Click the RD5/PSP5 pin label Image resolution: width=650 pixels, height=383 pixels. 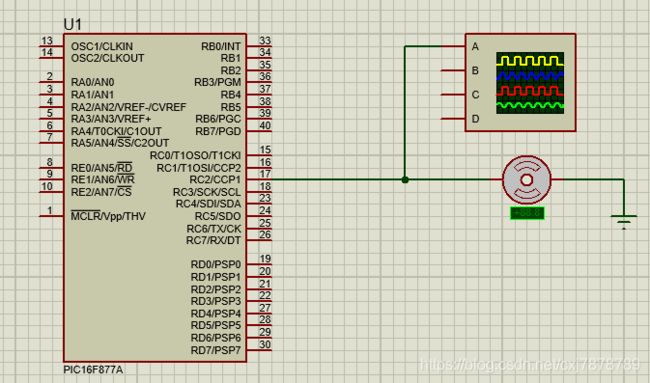point(216,325)
